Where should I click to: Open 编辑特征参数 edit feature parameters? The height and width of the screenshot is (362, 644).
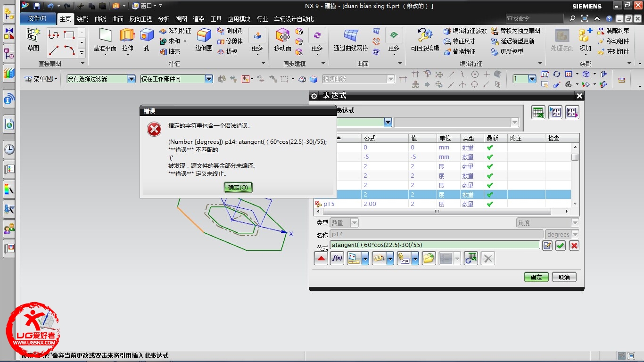pos(465,31)
